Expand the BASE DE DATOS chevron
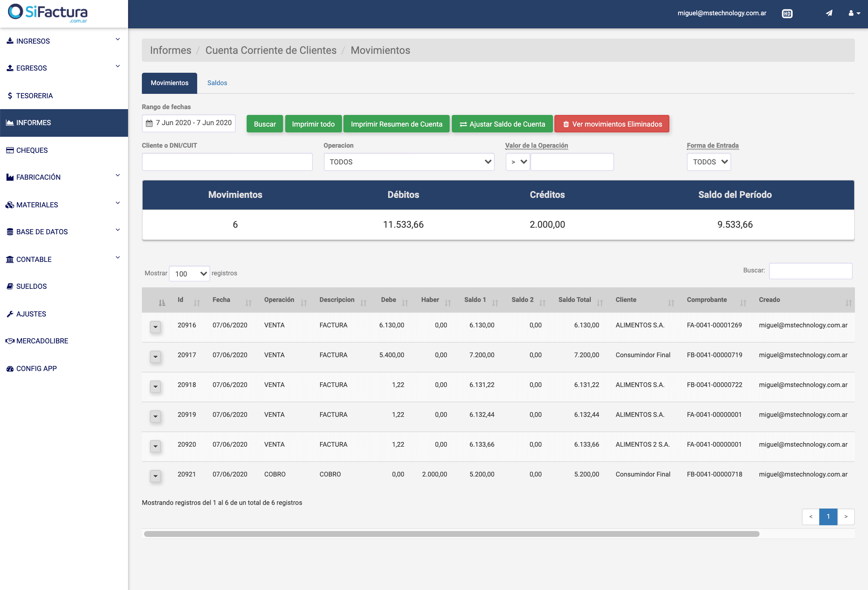This screenshot has width=868, height=590. coord(118,230)
